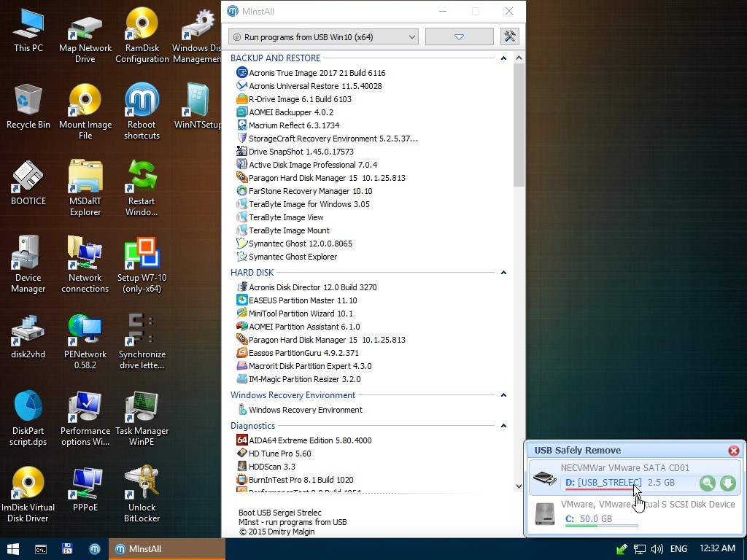This screenshot has height=560, width=747.
Task: Open Device Manager desktop shortcut
Action: click(28, 265)
